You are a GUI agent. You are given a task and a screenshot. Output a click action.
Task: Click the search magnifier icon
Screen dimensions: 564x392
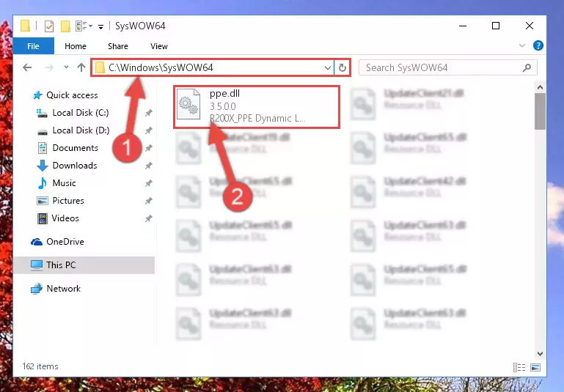click(x=527, y=67)
